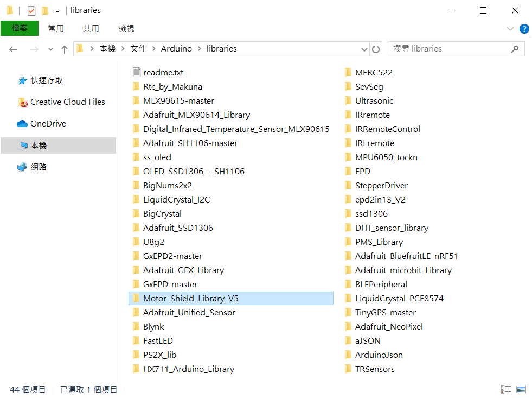Screen dimensions: 532x398
Task: Click the Adafruit_SH1106-master folder name
Action: tap(190, 143)
